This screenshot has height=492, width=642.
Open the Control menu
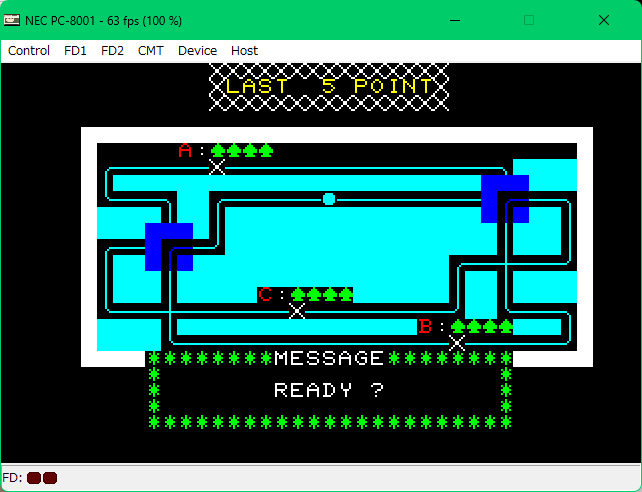(29, 50)
